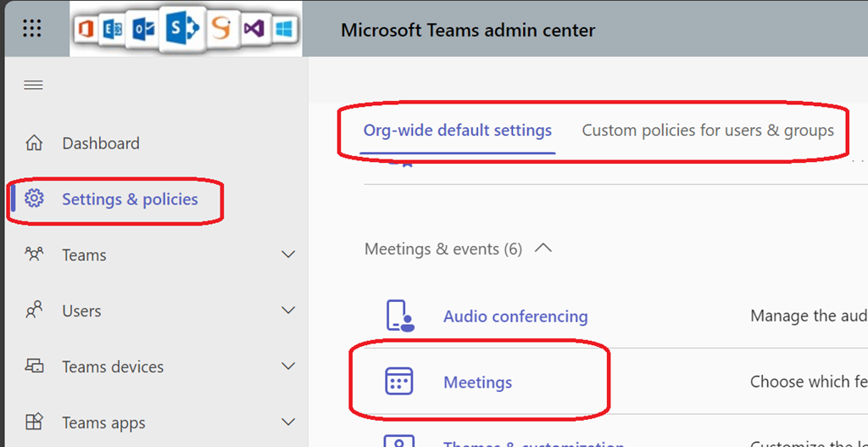Screen dimensions: 868x447
Task: Collapse the Meetings & events section
Action: click(544, 249)
